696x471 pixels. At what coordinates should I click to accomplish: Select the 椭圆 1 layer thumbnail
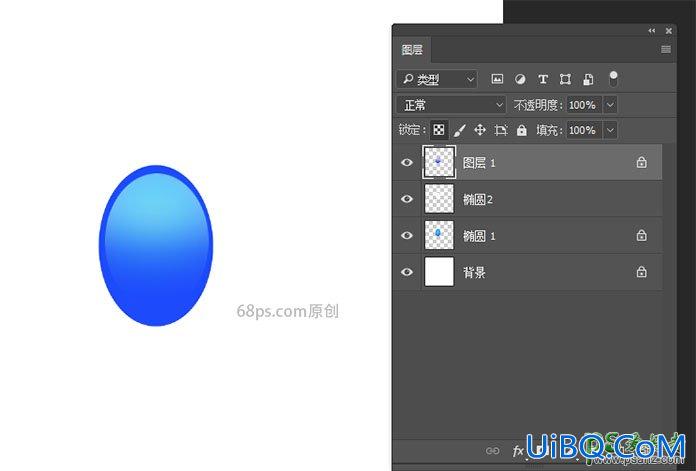(439, 235)
